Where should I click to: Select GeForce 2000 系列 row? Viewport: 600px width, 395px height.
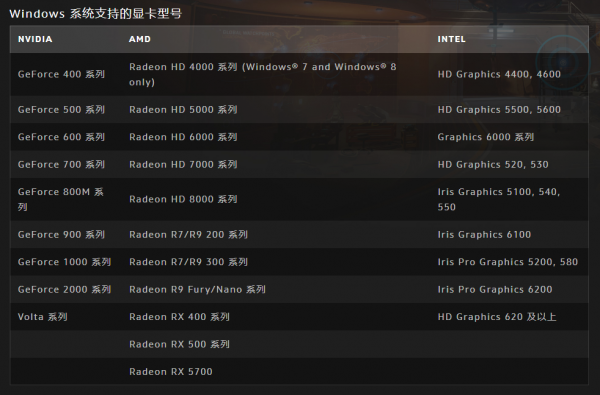click(x=299, y=289)
